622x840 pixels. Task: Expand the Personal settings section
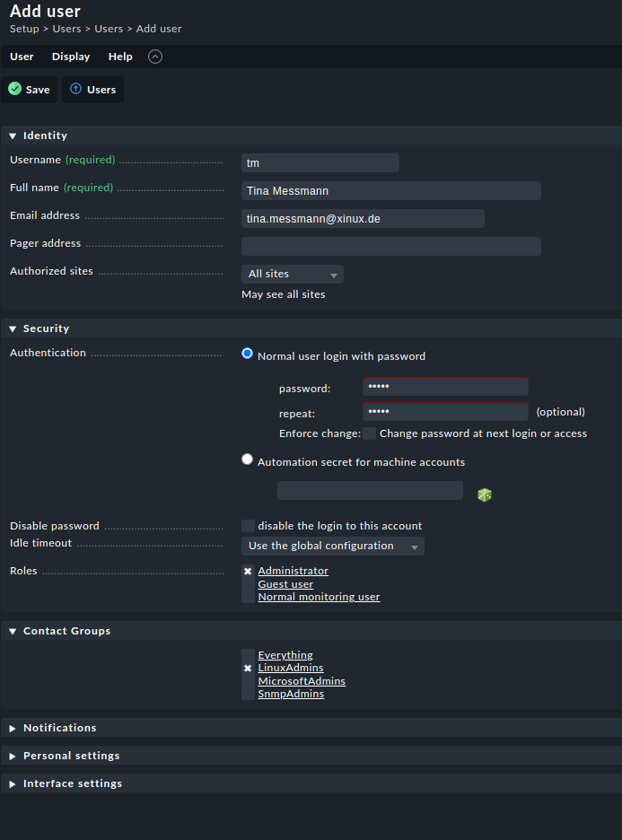point(13,756)
